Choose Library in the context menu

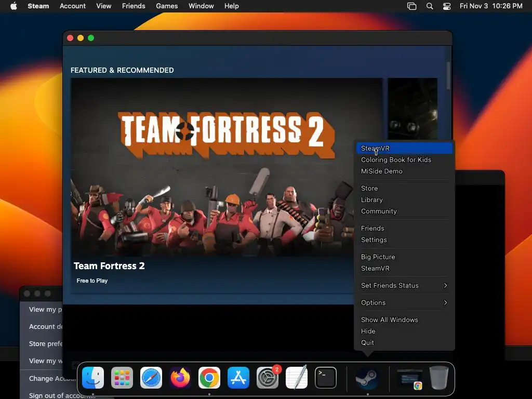(x=404, y=200)
